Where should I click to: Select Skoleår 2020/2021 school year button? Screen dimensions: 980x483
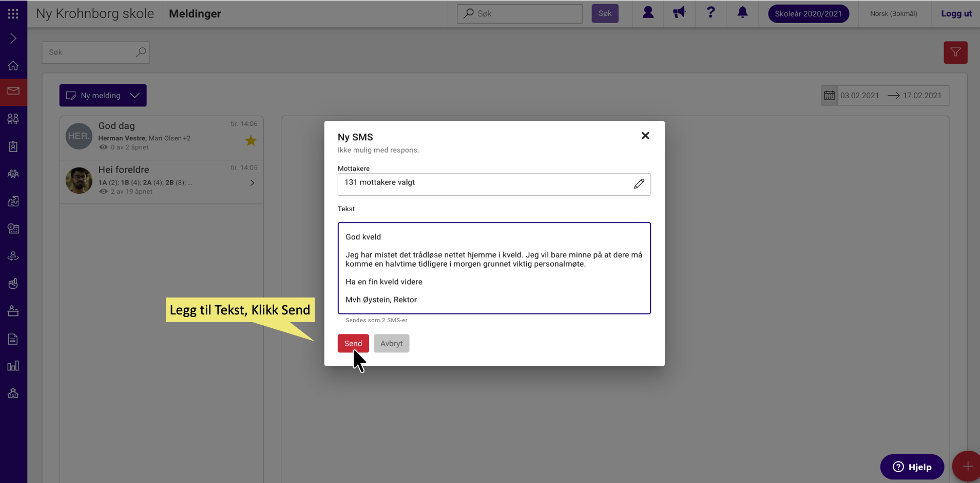(808, 14)
